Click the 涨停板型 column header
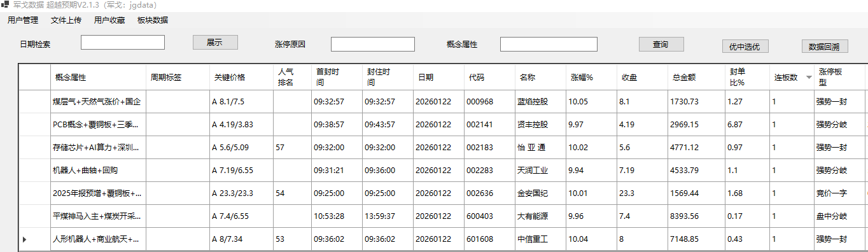 (x=839, y=77)
